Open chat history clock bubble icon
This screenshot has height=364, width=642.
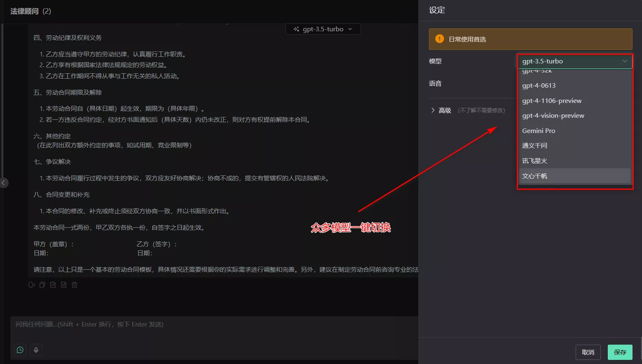point(20,350)
